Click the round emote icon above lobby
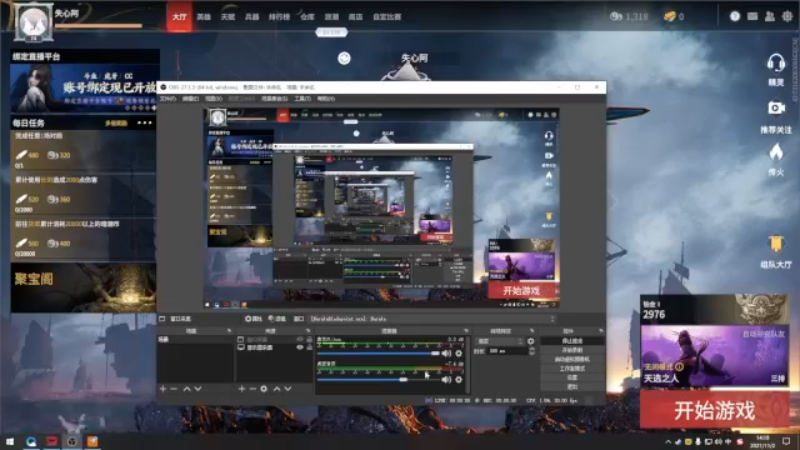800x450 pixels. pos(344,58)
